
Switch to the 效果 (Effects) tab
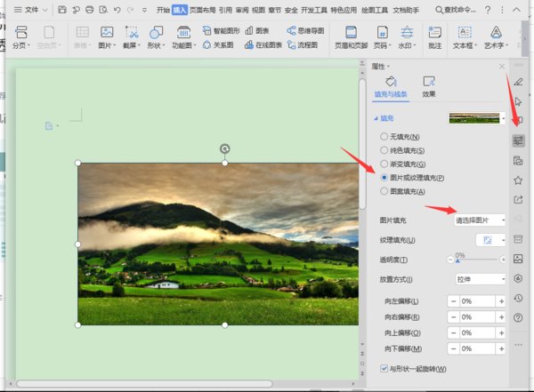tap(429, 85)
